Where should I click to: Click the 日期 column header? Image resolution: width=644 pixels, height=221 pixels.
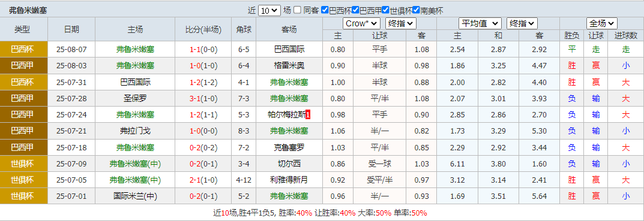(71, 29)
